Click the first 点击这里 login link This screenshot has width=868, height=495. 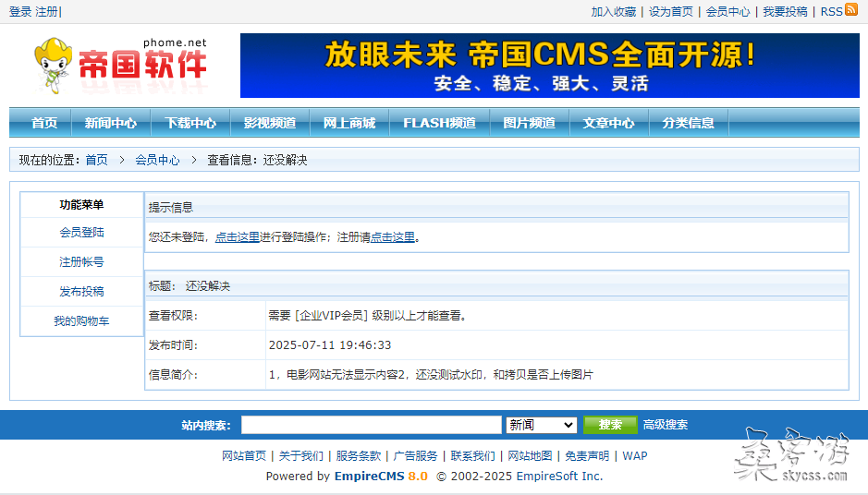coord(237,237)
